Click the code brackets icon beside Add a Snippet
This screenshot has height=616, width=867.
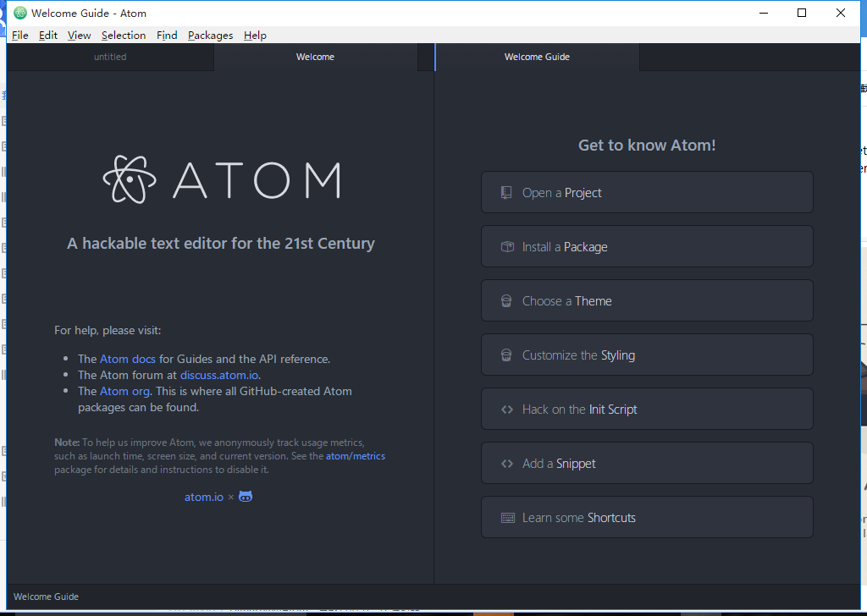click(x=507, y=464)
